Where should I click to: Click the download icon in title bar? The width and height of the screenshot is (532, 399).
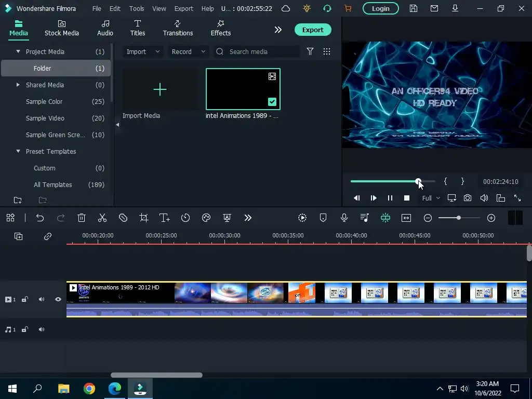455,8
